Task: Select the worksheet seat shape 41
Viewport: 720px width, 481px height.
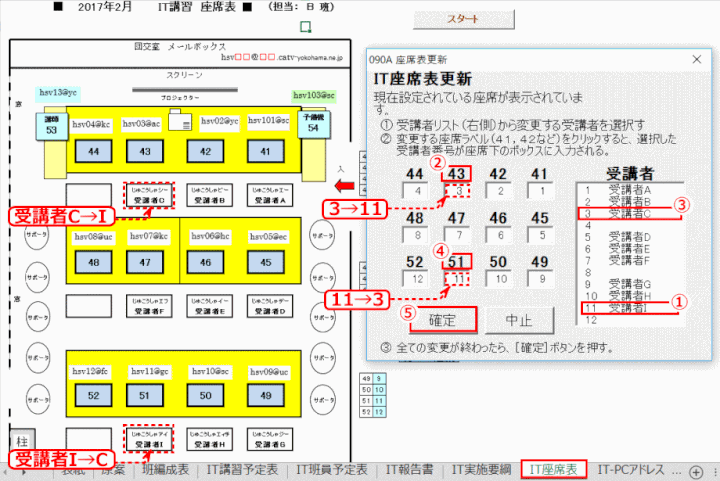Action: click(265, 151)
